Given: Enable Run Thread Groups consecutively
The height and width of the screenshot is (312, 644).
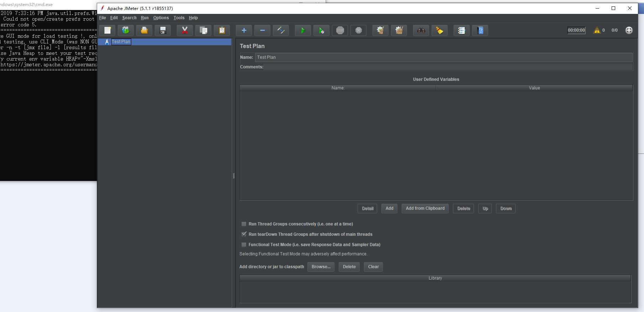Looking at the screenshot, I should coord(244,224).
